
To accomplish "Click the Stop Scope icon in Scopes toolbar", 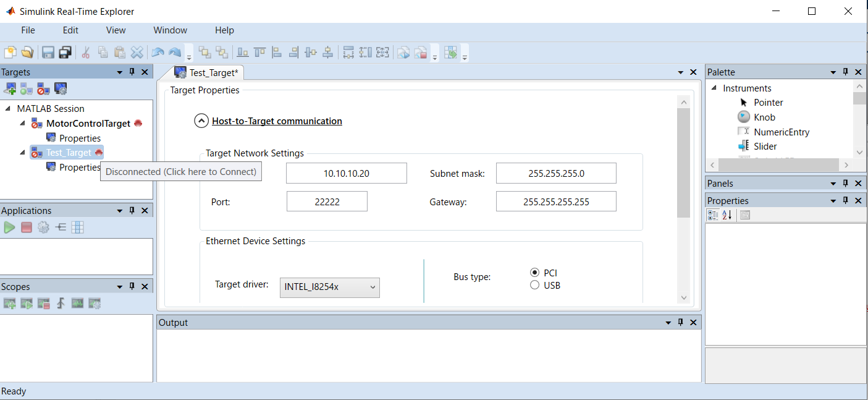I will (43, 304).
